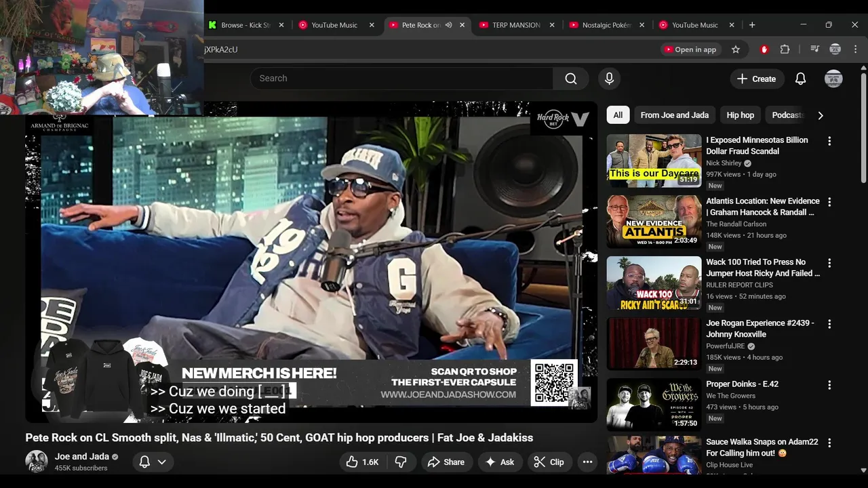Screen dimensions: 868x488
Task: Click the Create button
Action: click(x=757, y=79)
